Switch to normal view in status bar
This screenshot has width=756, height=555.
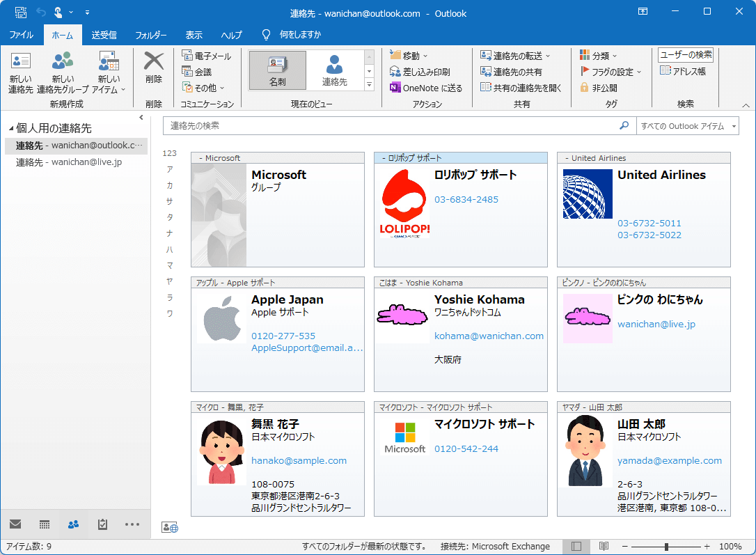pyautogui.click(x=576, y=547)
